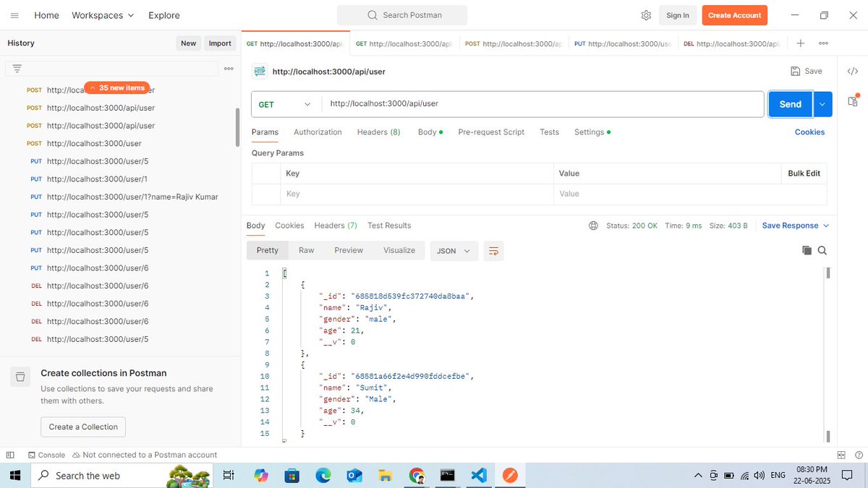Select the Raw response view
This screenshot has height=488, width=868.
[x=307, y=250]
